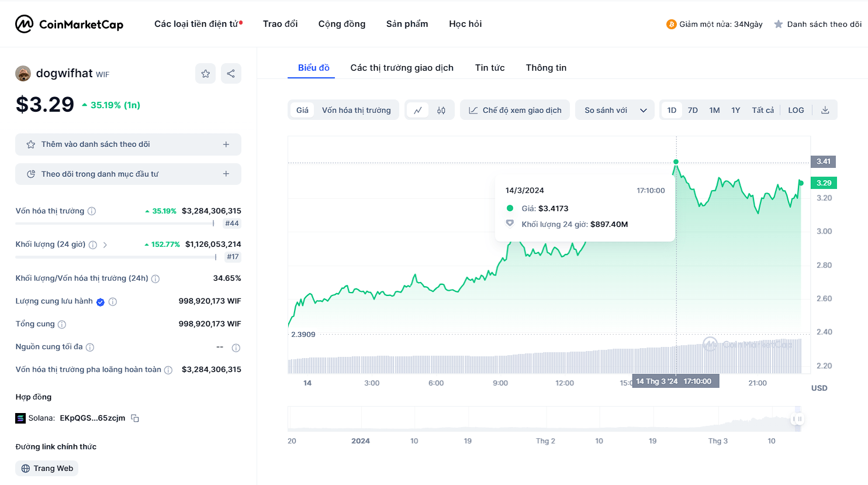868x485 pixels.
Task: Click current price label 3.29 on axis
Action: pyautogui.click(x=824, y=183)
